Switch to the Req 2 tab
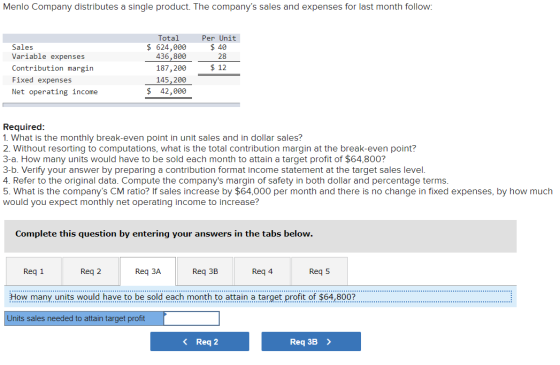 click(x=91, y=271)
